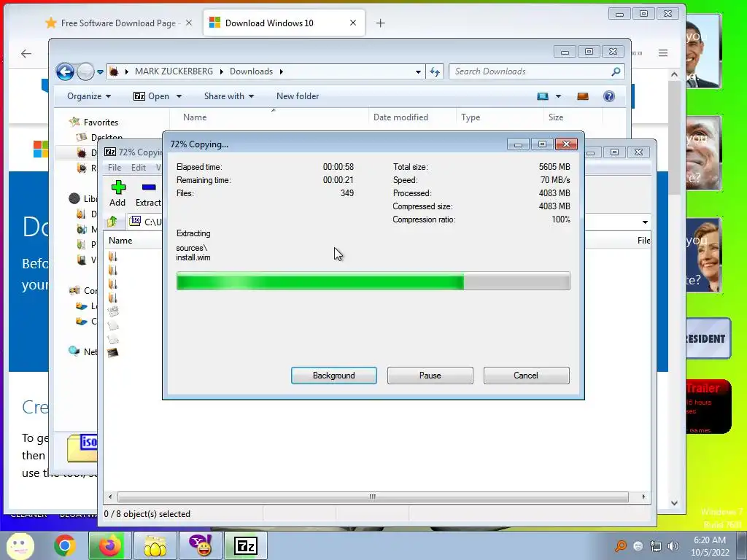Toggle the preview pane icon

pos(583,96)
